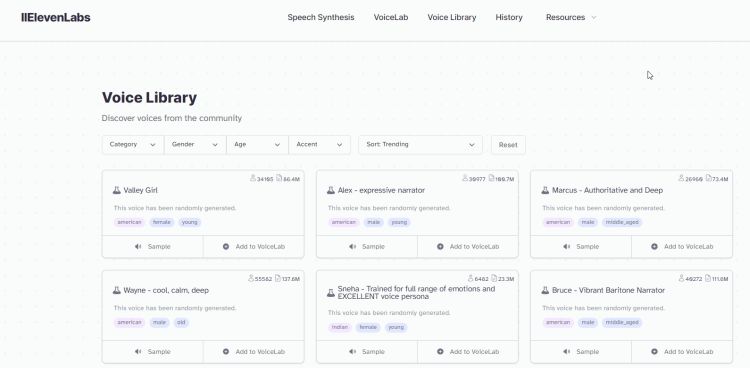This screenshot has width=750, height=368.
Task: Go to Speech Synthesis
Action: [x=321, y=17]
